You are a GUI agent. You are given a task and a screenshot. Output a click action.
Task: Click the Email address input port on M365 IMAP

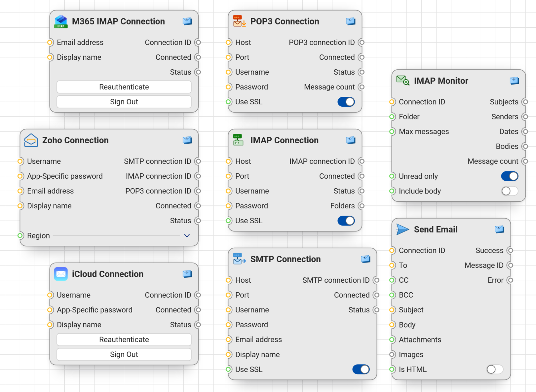(x=50, y=42)
